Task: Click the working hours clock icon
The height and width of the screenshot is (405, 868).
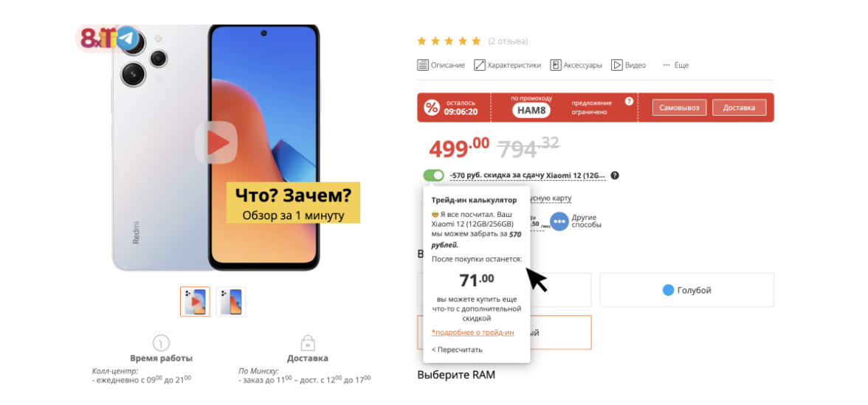Action: [x=161, y=343]
